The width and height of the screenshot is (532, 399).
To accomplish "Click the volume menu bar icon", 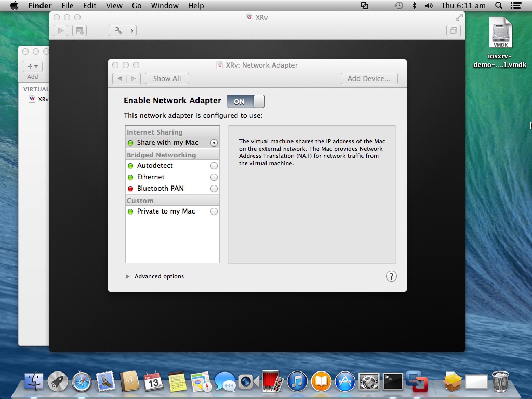I will pos(429,5).
